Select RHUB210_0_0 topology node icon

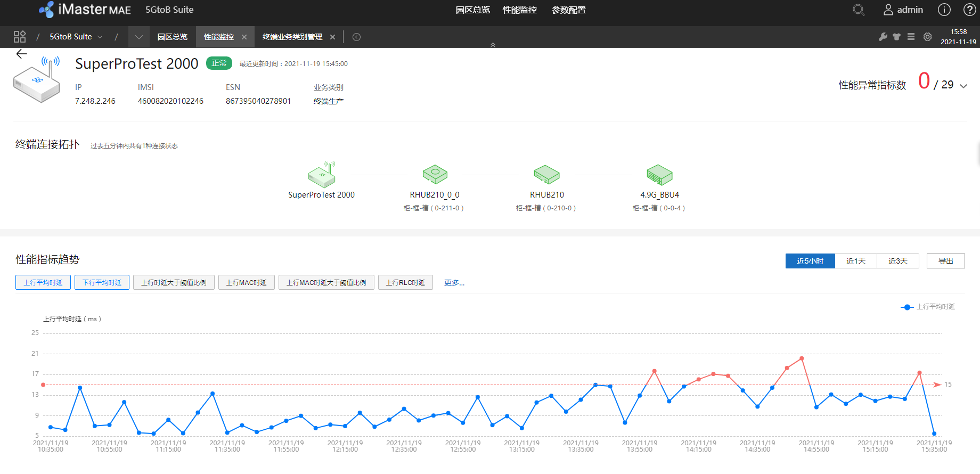click(x=435, y=174)
